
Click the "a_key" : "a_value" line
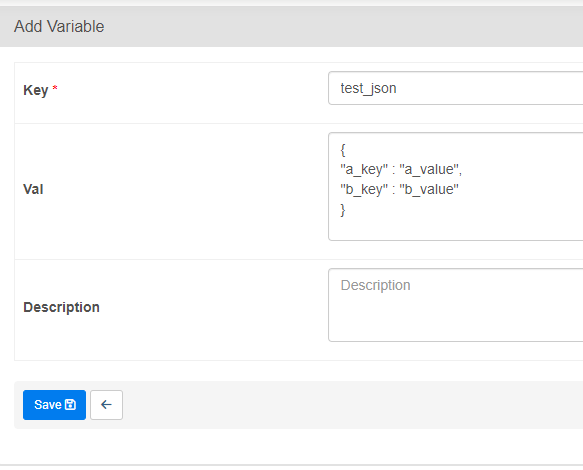(x=401, y=170)
